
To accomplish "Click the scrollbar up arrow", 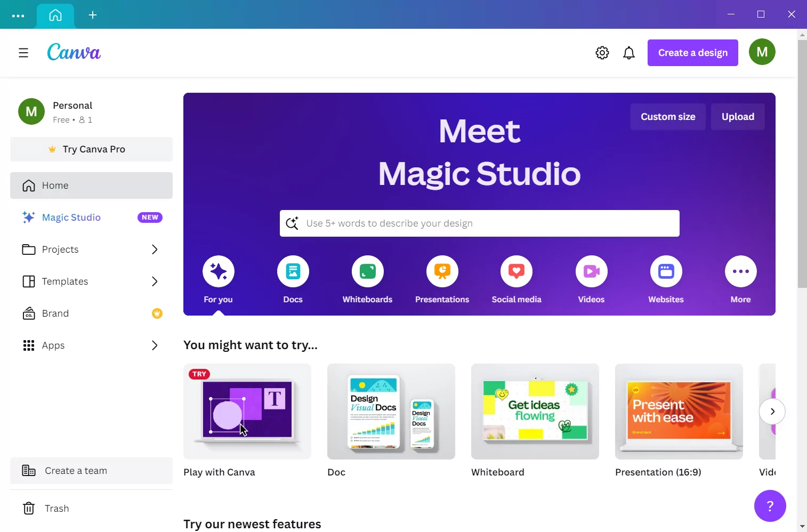I will [802, 35].
